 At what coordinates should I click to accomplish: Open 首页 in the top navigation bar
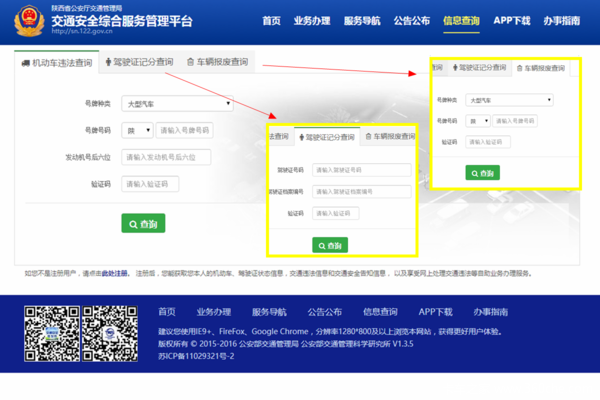271,21
